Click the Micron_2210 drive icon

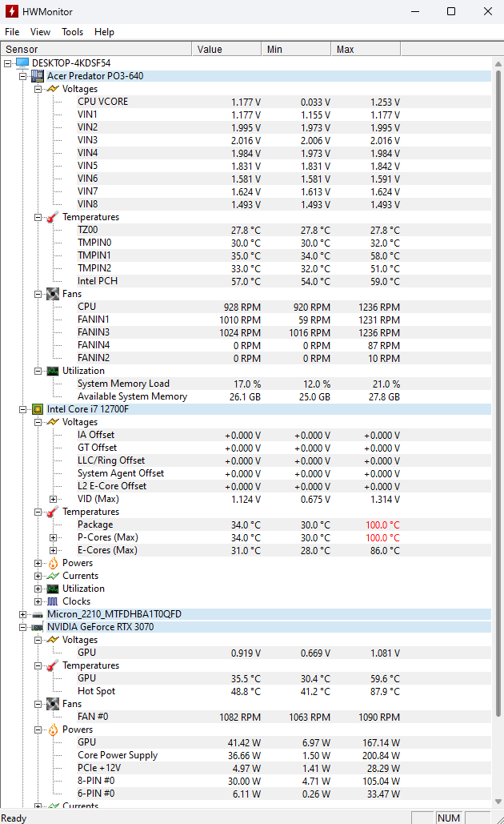[38, 614]
